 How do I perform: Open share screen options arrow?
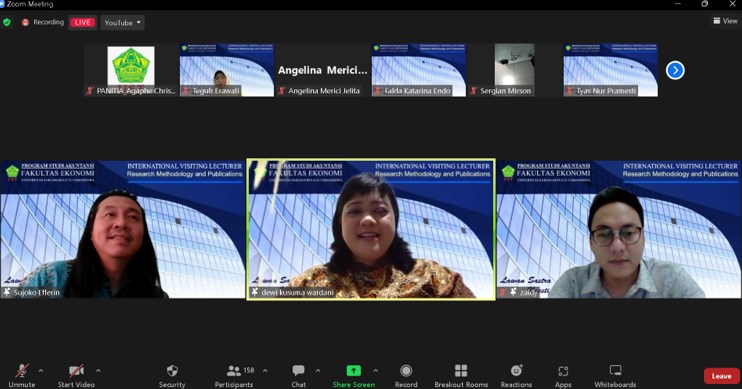[375, 371]
